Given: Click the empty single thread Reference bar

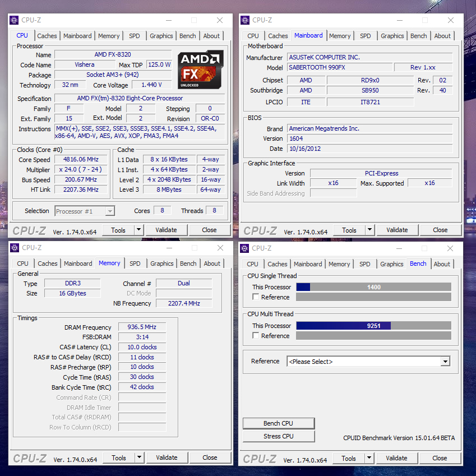Looking at the screenshot, I should (374, 297).
